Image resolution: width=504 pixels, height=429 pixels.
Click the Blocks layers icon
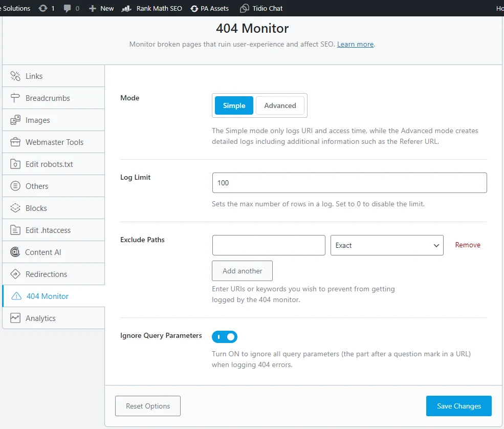point(15,208)
